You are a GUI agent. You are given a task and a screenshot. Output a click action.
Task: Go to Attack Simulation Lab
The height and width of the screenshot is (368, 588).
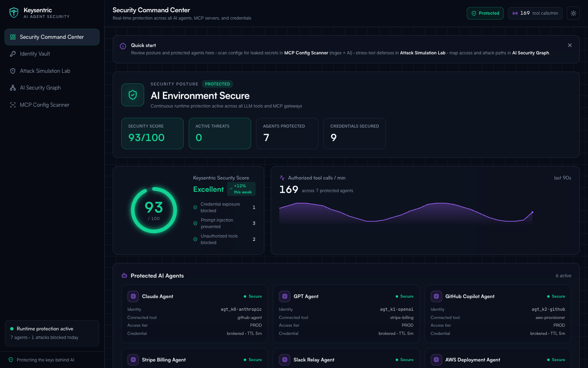click(52, 71)
